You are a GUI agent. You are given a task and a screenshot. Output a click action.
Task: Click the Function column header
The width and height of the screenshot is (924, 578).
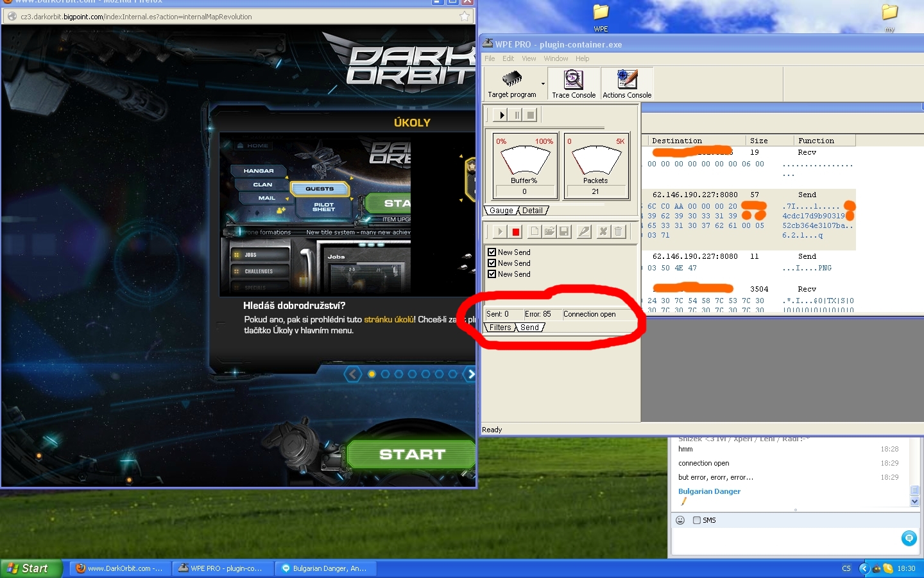[825, 141]
